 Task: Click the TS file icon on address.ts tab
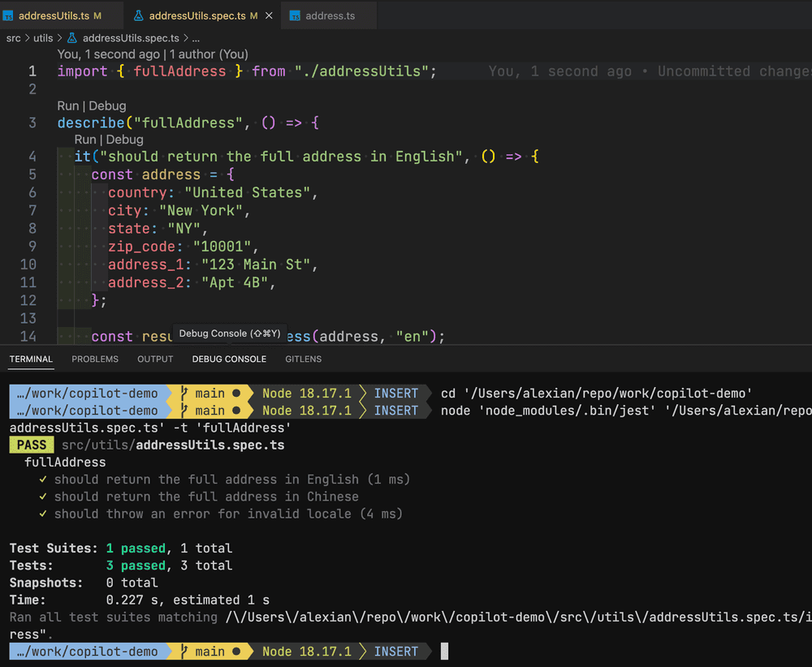coord(295,16)
